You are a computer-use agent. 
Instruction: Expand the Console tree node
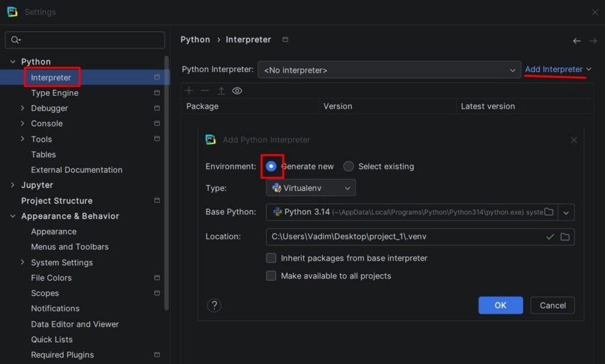pyautogui.click(x=22, y=123)
